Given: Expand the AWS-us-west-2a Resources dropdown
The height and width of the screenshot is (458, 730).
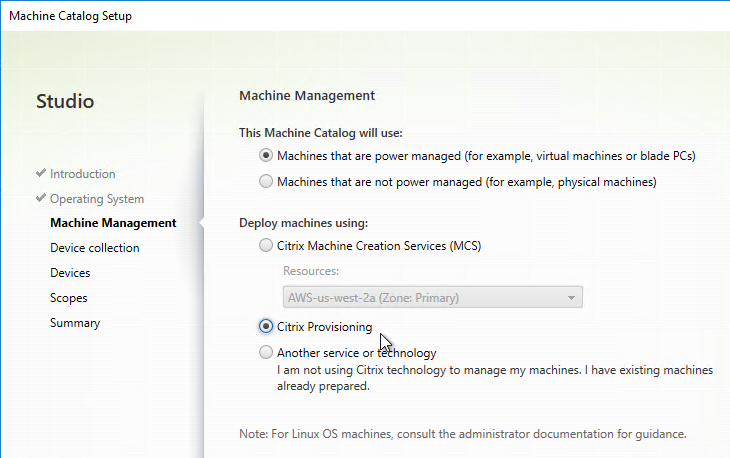Looking at the screenshot, I should pos(433,297).
